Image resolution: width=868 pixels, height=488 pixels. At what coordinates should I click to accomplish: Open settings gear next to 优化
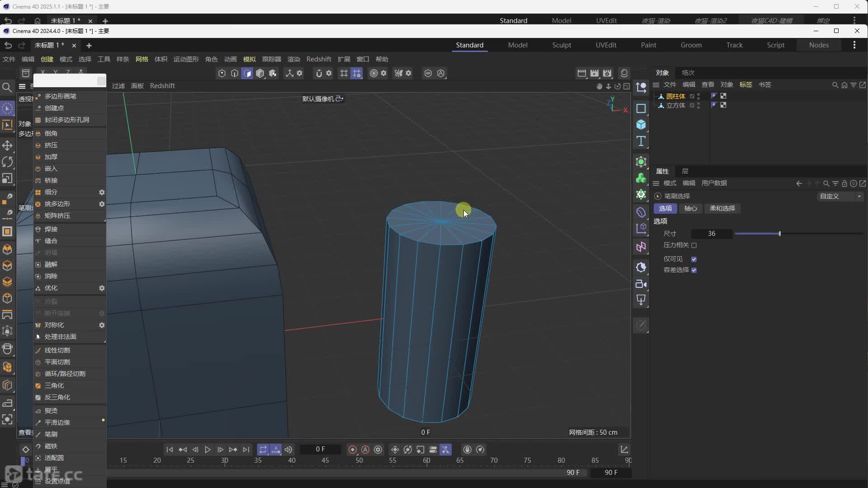tap(102, 288)
